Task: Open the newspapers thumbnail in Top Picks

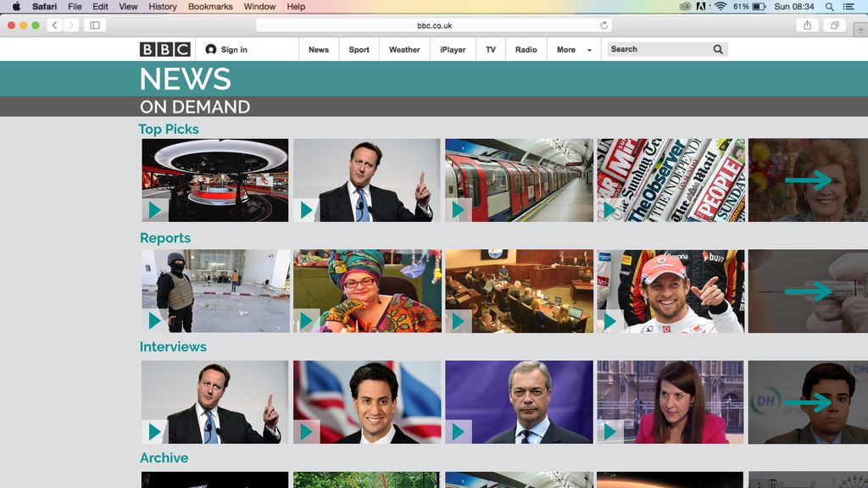Action: coord(671,180)
